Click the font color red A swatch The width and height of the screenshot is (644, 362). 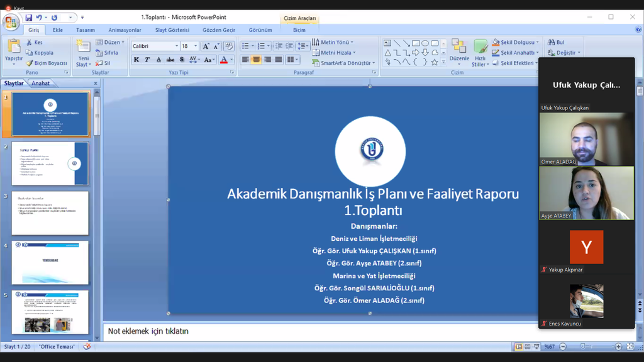[224, 60]
